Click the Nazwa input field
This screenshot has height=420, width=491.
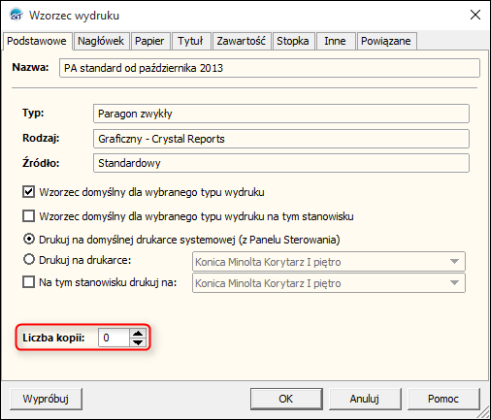click(x=269, y=68)
